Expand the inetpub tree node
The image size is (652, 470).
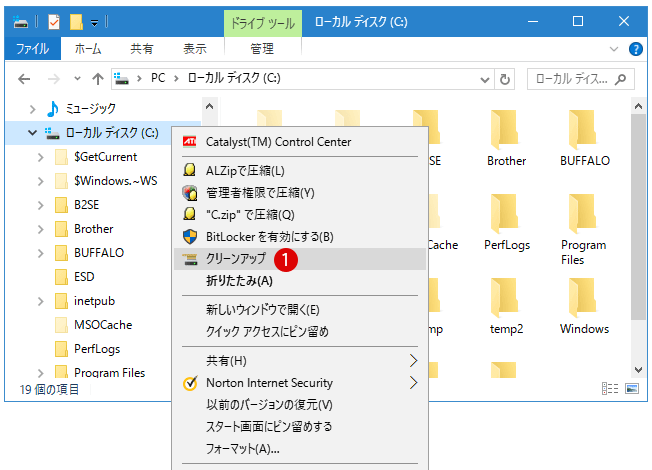click(x=40, y=301)
